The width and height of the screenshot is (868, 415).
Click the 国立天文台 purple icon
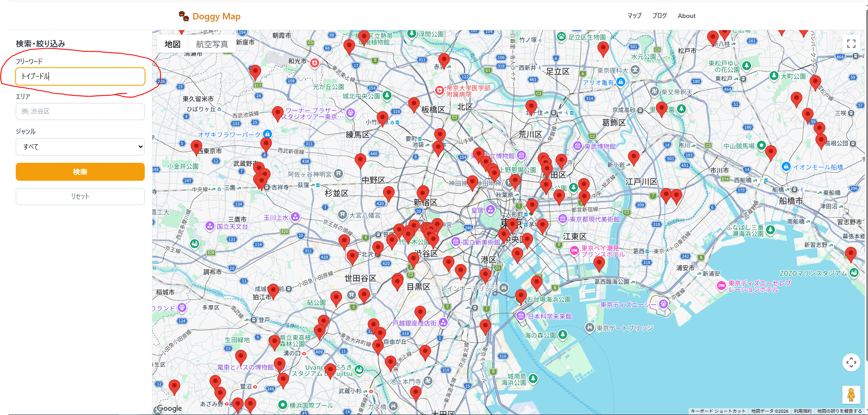click(x=210, y=226)
